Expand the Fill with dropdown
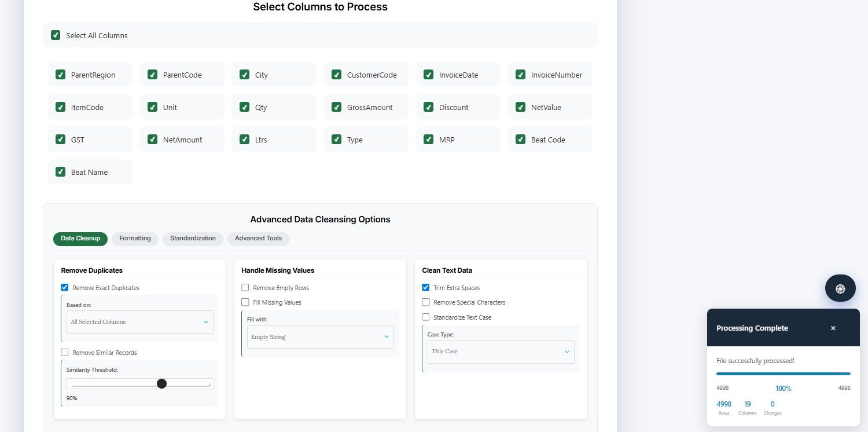Viewport: 868px width, 432px height. pyautogui.click(x=320, y=337)
